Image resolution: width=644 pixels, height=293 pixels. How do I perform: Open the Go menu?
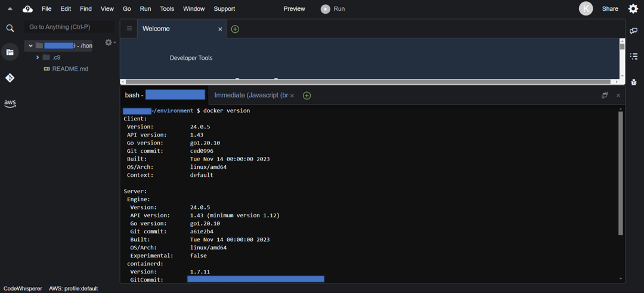(127, 8)
